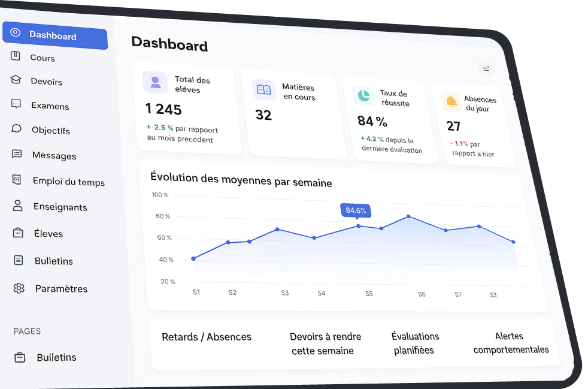Select Examens in the sidebar
This screenshot has height=389, width=588.
pos(50,106)
